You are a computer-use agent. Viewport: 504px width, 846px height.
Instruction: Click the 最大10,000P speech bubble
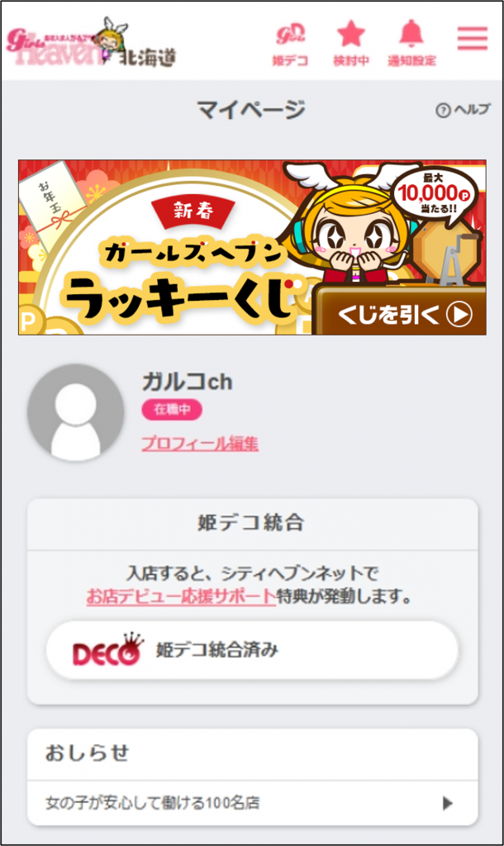click(434, 192)
